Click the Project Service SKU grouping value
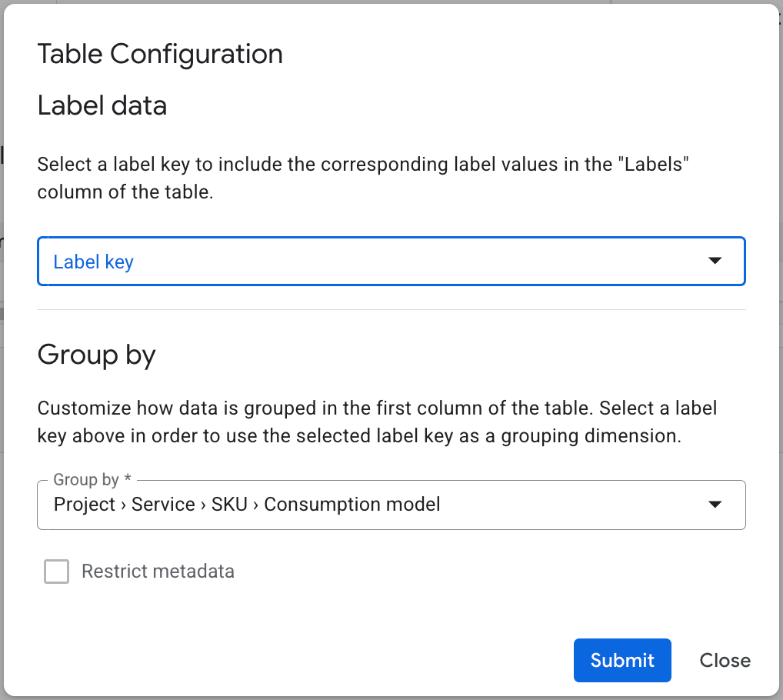783x700 pixels. pos(246,505)
